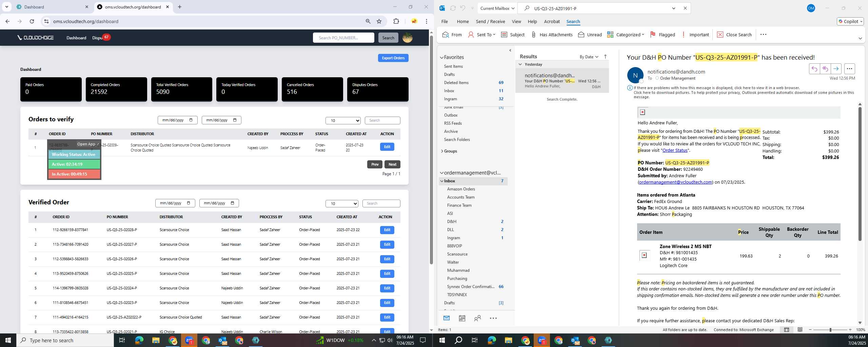Image resolution: width=868 pixels, height=347 pixels.
Task: Click the Dashboard link in the CloudChoice navbar
Action: [x=76, y=38]
